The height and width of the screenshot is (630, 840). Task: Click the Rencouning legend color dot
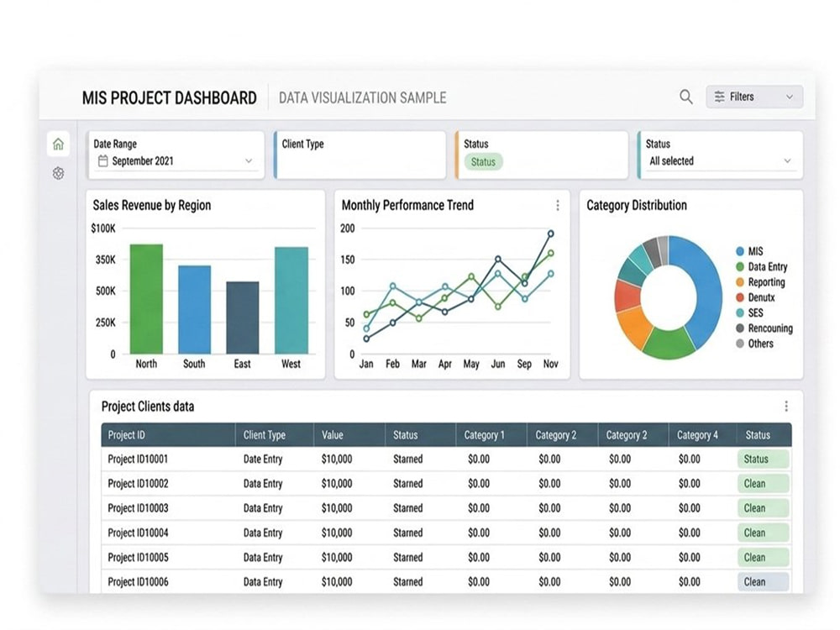740,328
